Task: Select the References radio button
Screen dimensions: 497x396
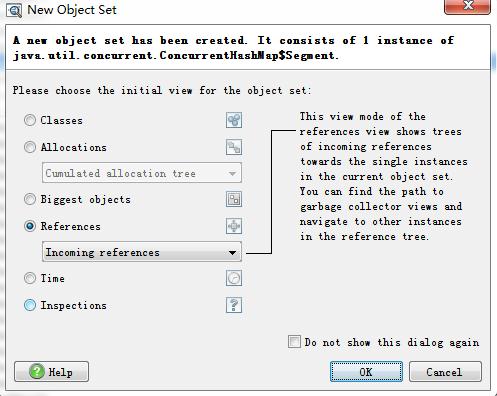Action: pyautogui.click(x=30, y=226)
